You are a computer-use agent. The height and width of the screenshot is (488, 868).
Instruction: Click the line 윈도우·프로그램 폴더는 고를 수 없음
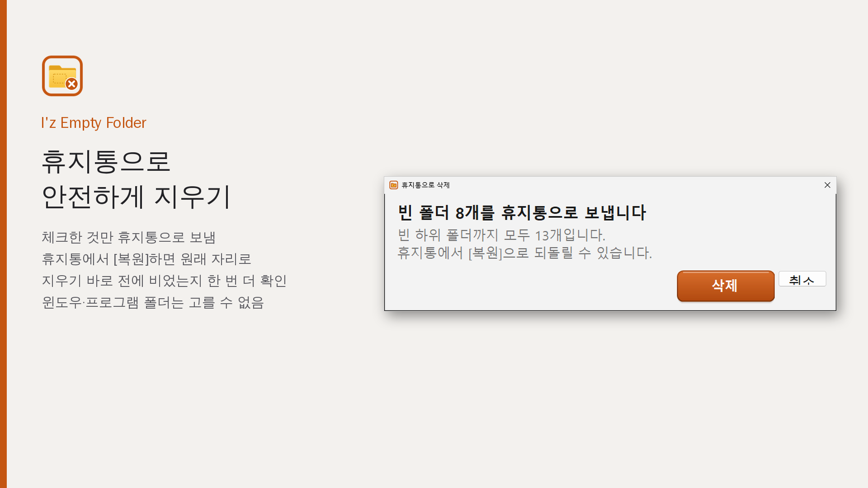pyautogui.click(x=153, y=302)
